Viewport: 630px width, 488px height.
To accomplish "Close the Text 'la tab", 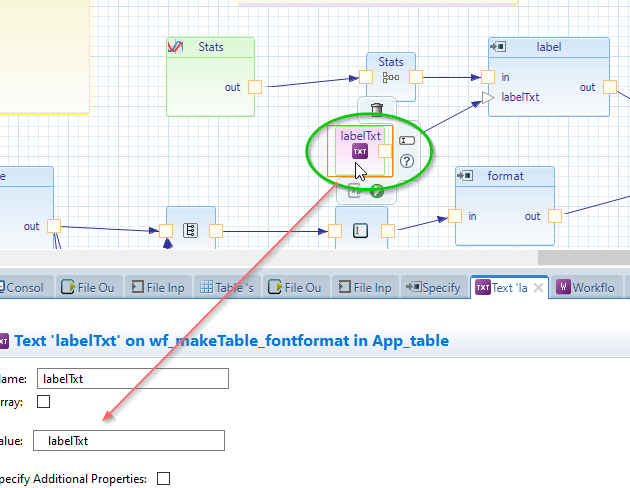I will [537, 288].
